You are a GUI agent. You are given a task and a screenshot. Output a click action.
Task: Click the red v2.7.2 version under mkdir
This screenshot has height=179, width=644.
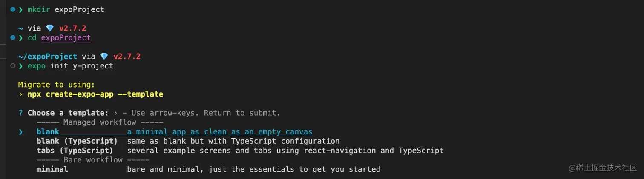tap(73, 28)
